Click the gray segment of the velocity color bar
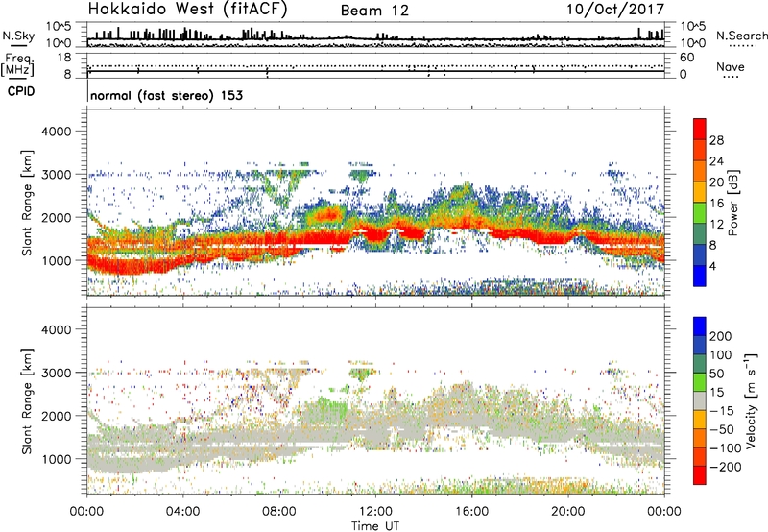This screenshot has width=768, height=532. coord(700,401)
